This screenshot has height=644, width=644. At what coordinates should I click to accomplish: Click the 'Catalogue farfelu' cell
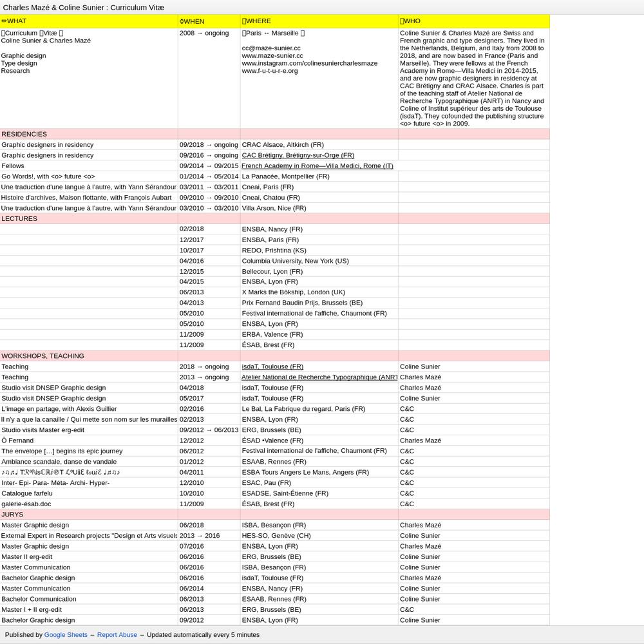[89, 493]
